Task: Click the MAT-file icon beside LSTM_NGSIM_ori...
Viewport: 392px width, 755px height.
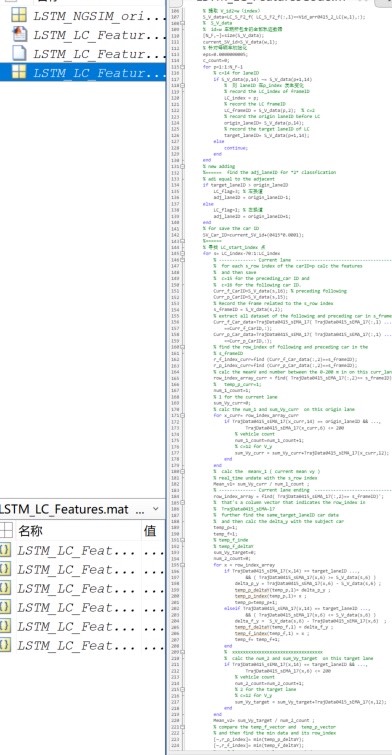Action: click(x=19, y=15)
